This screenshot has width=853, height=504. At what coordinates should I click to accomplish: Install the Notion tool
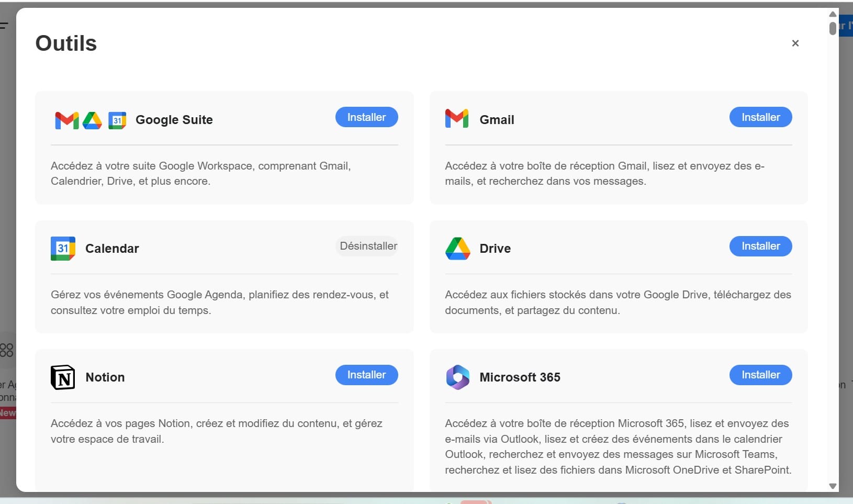pos(366,375)
